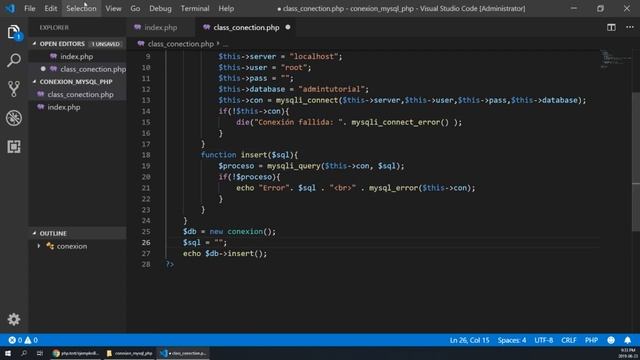Open the Help menu
Screen dimensions: 640x360
point(226,8)
